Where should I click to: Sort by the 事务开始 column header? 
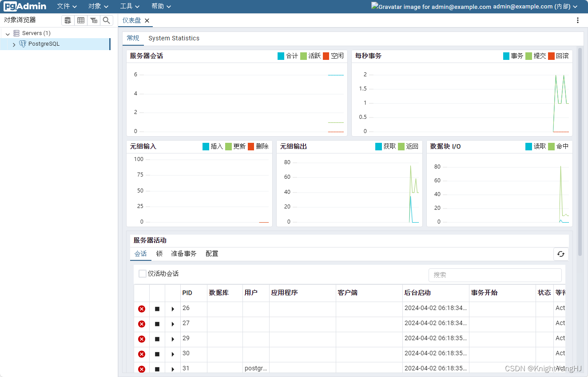(502, 293)
